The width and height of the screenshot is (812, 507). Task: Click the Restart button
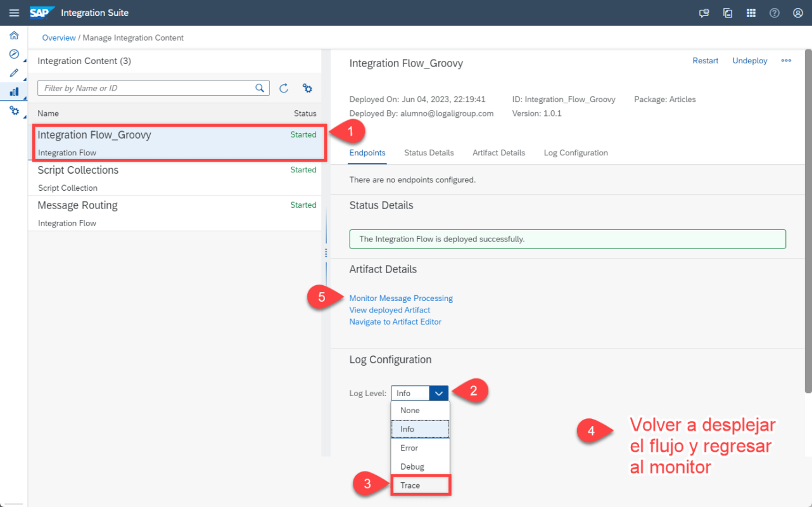coord(706,61)
